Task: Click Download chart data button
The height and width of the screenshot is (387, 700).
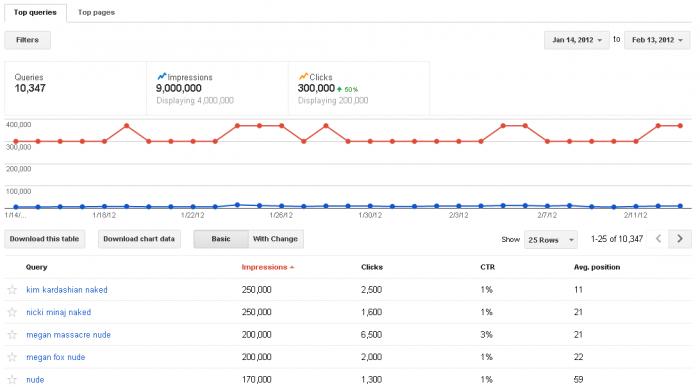Action: (139, 239)
